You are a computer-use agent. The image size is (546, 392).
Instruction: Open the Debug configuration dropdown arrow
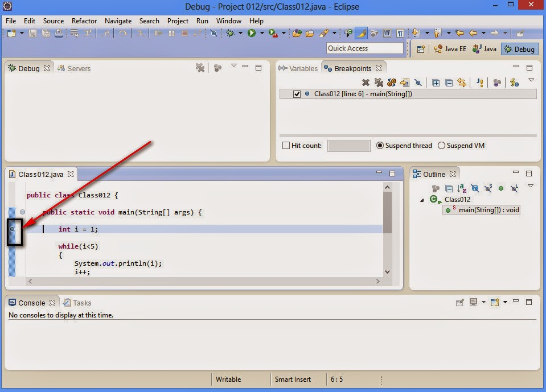click(240, 33)
